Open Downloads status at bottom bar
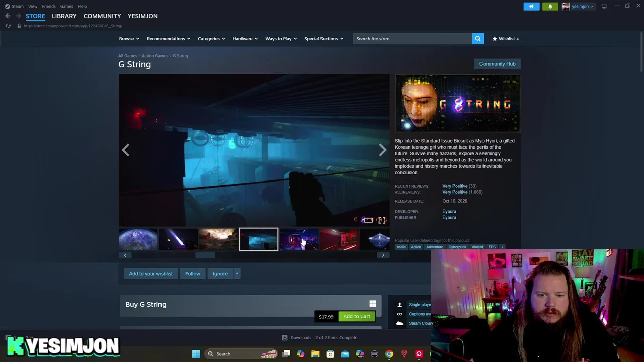 point(319,338)
